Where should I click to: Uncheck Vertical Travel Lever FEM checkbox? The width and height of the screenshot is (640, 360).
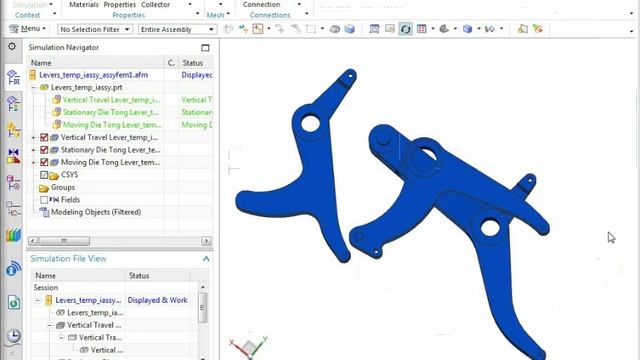click(x=44, y=138)
